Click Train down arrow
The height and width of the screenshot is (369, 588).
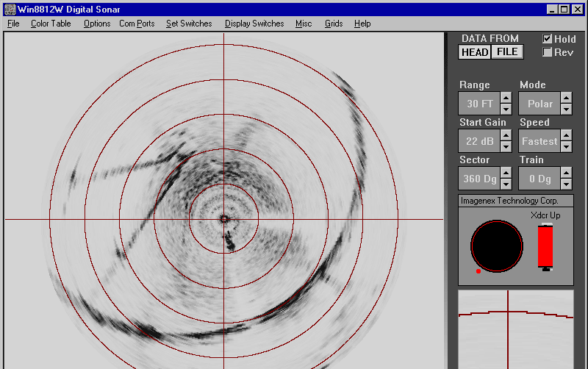coord(566,184)
